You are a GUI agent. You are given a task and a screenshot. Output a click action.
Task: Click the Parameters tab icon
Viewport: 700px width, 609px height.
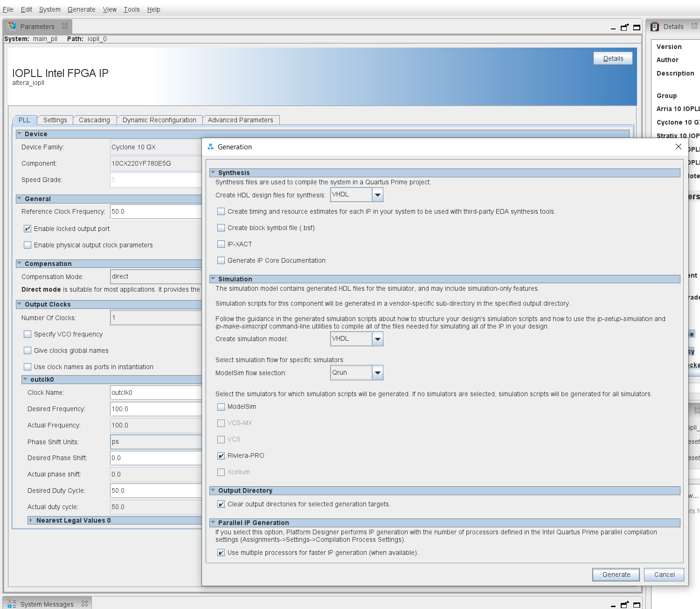[12, 26]
